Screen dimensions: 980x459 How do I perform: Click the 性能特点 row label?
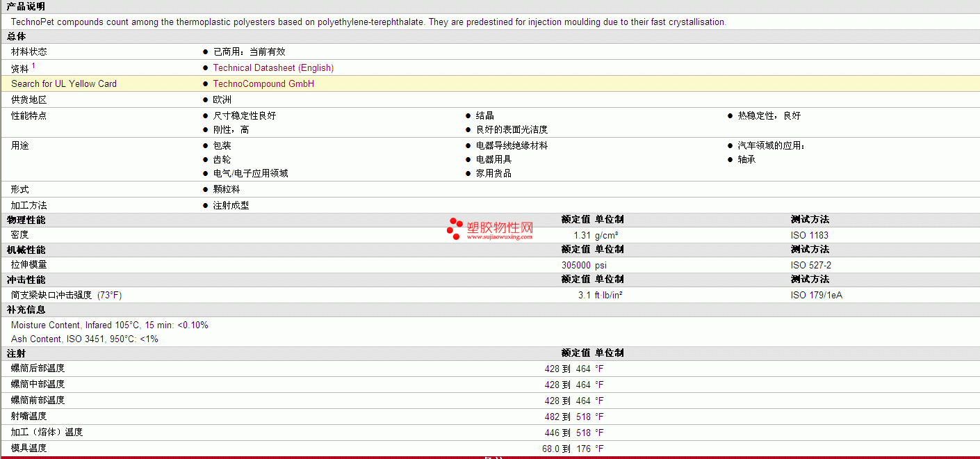pyautogui.click(x=29, y=116)
